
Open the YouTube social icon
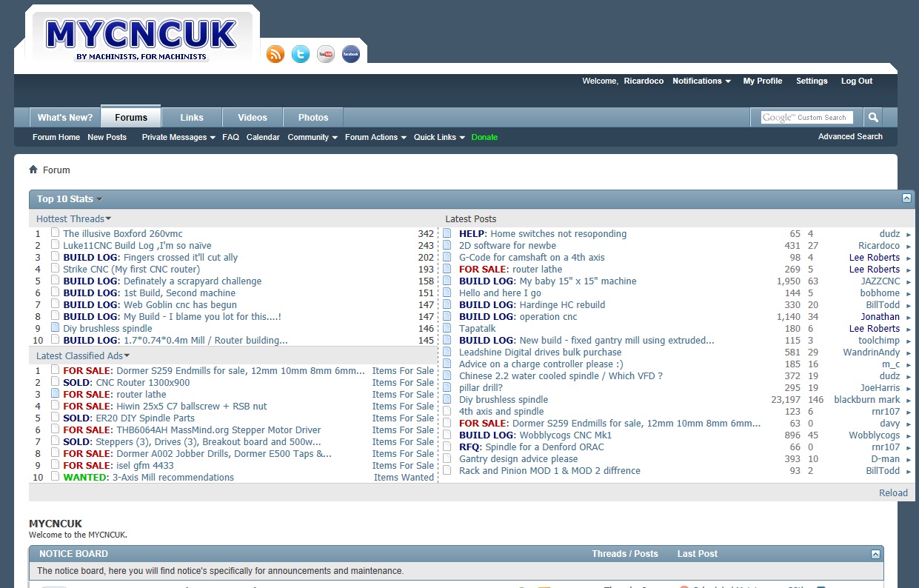click(326, 54)
